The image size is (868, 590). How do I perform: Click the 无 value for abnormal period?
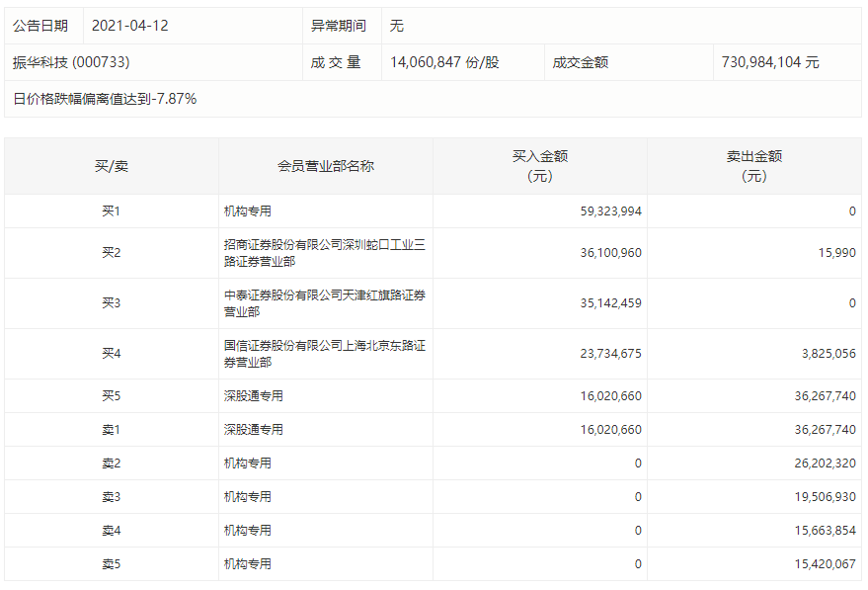[396, 26]
